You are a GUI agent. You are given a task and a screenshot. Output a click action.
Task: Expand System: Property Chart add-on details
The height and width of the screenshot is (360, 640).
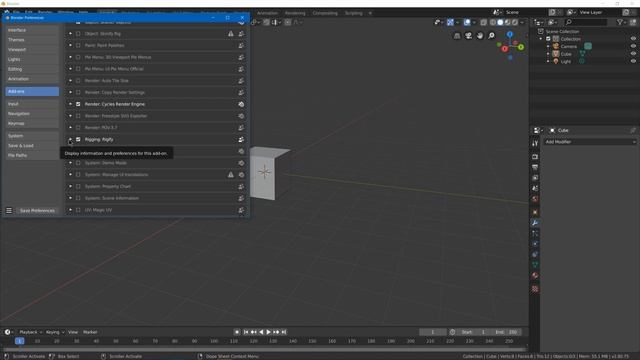point(70,187)
